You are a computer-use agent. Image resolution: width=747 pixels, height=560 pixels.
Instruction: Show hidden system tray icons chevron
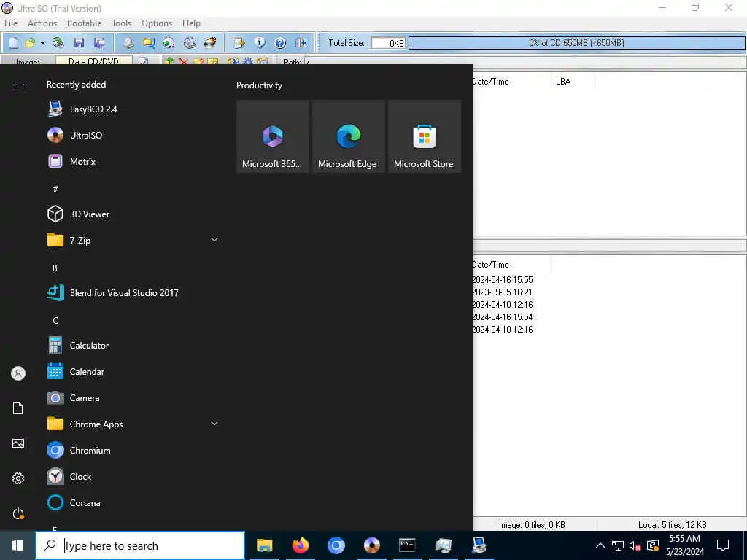pyautogui.click(x=600, y=545)
